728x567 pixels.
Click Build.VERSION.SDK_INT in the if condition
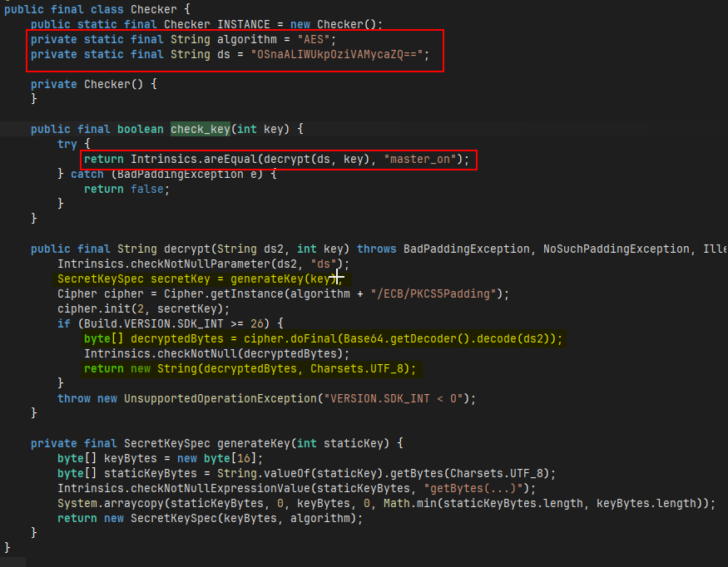(x=154, y=323)
